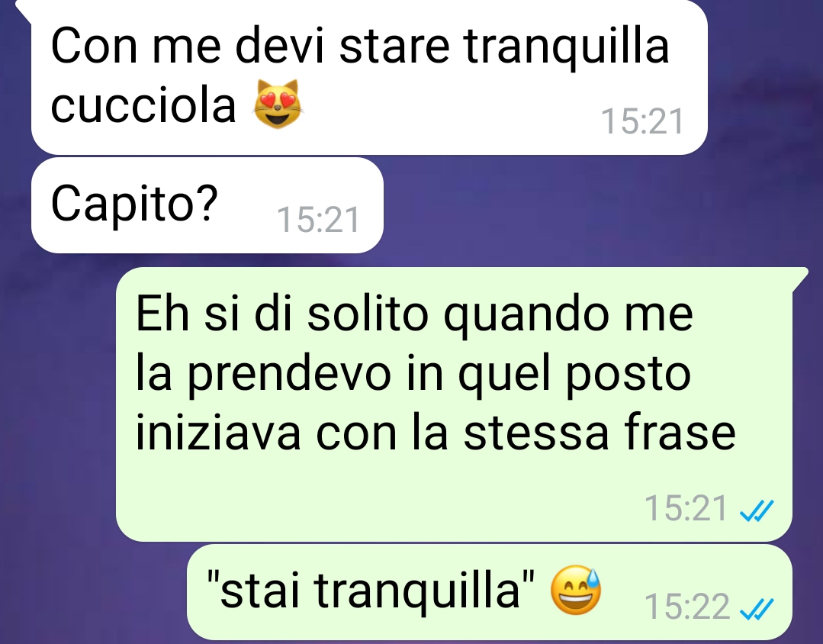
Task: Select the 'Capito?' message bubble
Action: pos(207,205)
